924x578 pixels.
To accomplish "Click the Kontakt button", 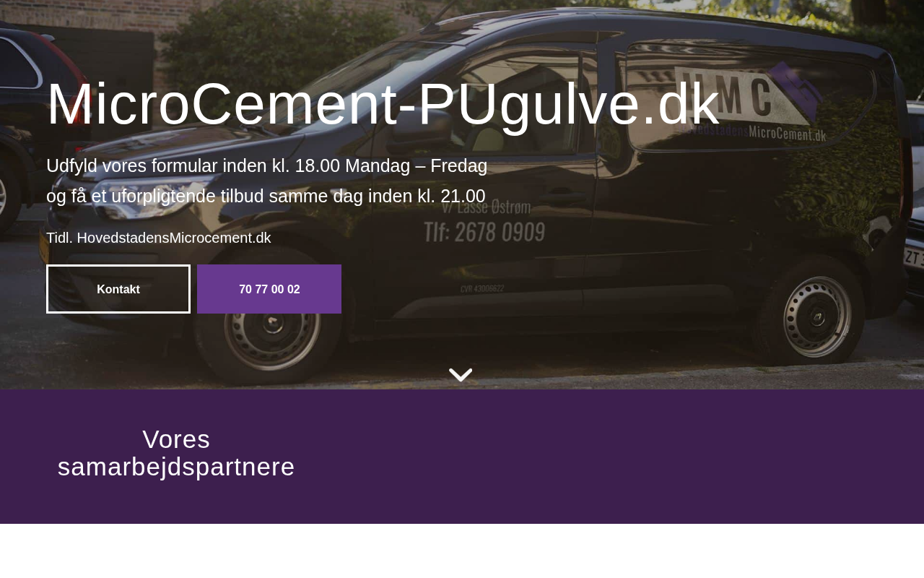I will pos(118,289).
